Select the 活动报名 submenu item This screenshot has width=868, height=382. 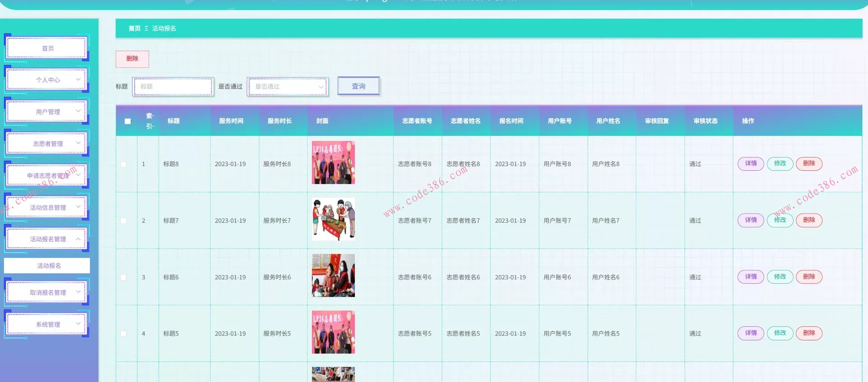47,266
